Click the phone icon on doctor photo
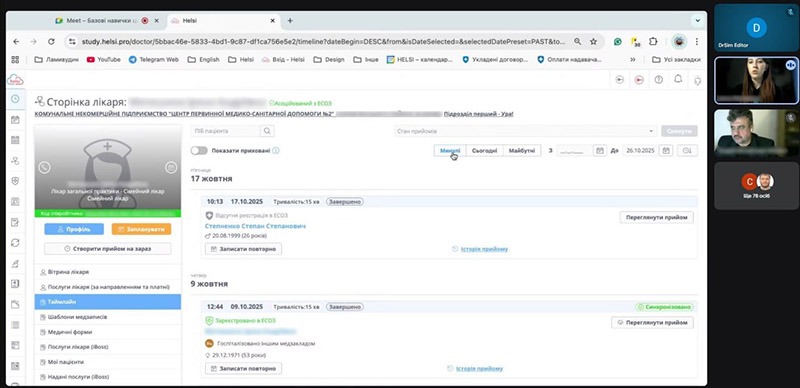The height and width of the screenshot is (388, 800). coord(44,167)
